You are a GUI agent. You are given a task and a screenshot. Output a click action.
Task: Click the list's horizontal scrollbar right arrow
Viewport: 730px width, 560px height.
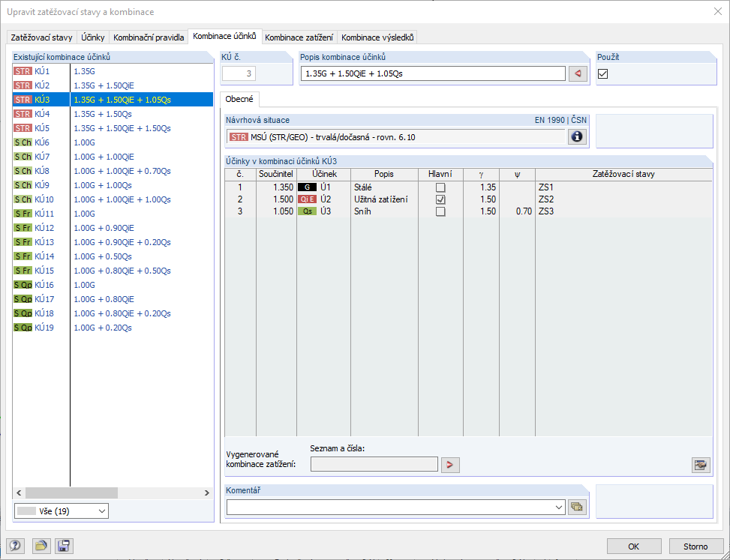207,493
